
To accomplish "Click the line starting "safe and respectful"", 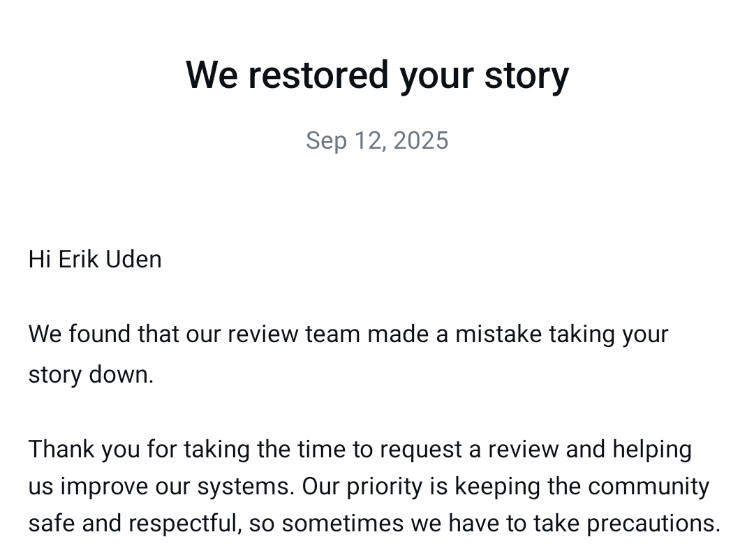I will (x=374, y=524).
